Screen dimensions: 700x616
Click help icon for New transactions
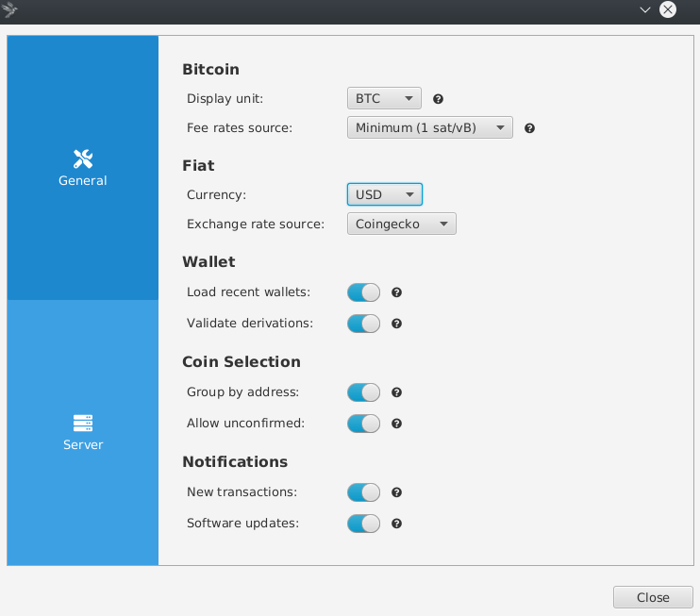[397, 492]
